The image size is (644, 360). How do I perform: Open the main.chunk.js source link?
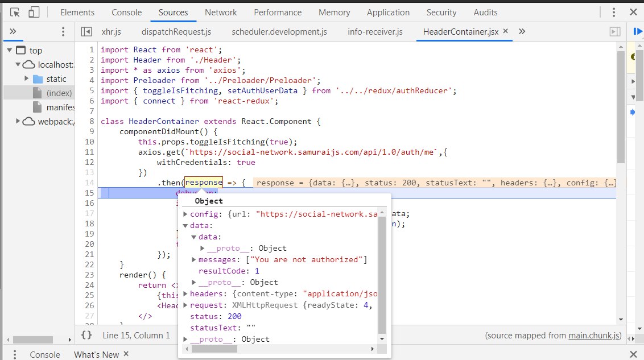(x=594, y=336)
